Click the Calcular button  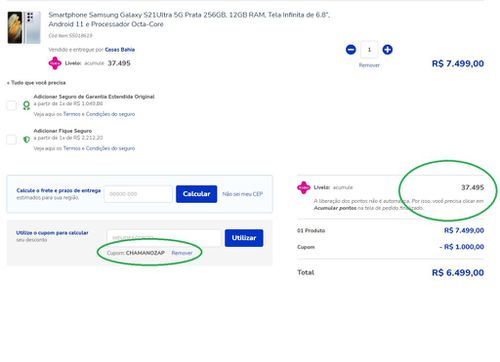(196, 194)
